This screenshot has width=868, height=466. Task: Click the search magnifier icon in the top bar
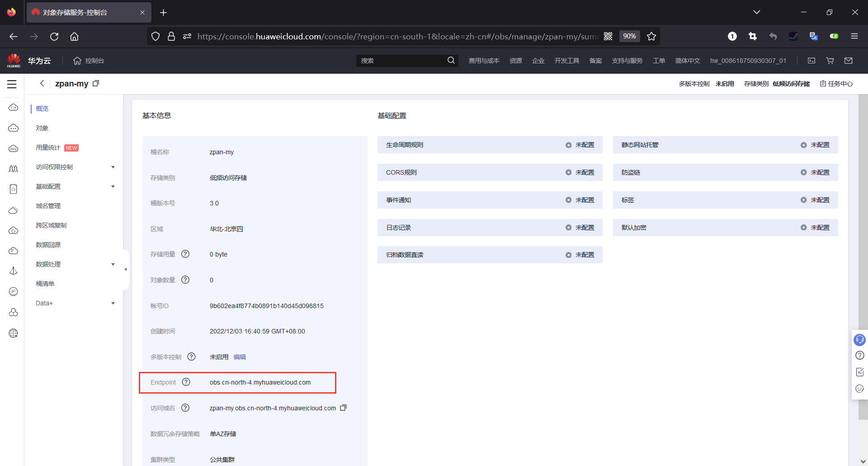[451, 61]
